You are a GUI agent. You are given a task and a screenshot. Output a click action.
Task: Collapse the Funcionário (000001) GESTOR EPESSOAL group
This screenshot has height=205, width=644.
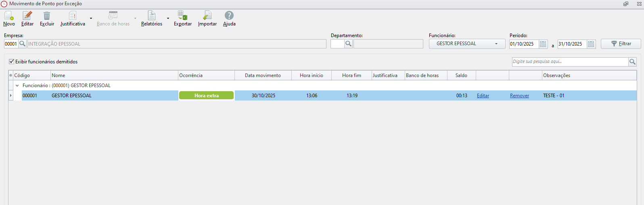pyautogui.click(x=17, y=86)
